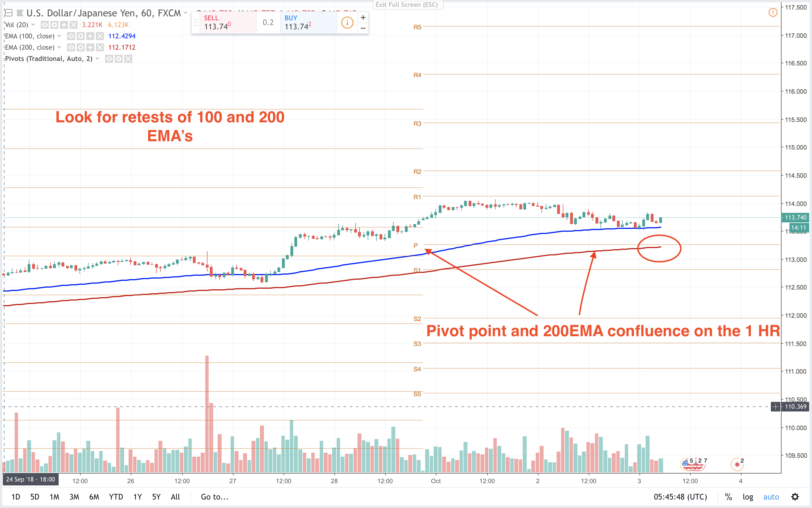Edit the 0.2 quantity field

268,23
